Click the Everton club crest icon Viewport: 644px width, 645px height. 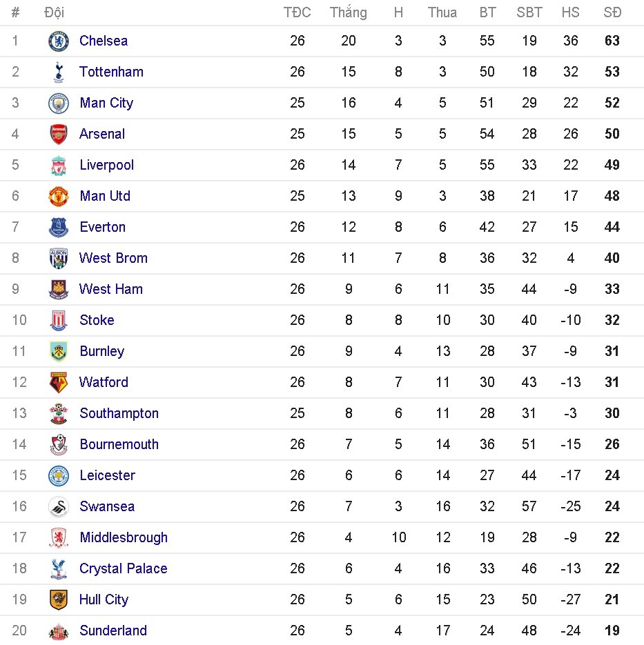59,227
